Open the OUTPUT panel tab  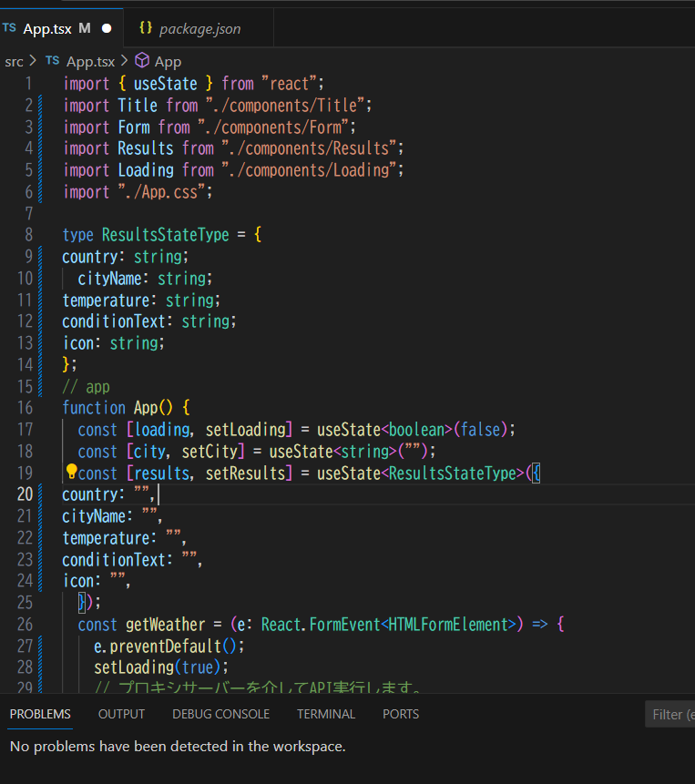[x=121, y=714]
